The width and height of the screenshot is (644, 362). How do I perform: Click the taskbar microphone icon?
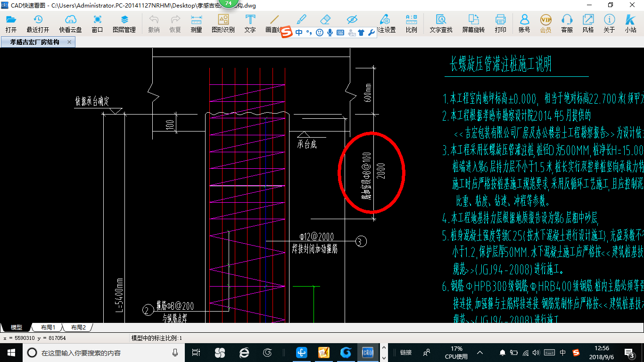[175, 353]
